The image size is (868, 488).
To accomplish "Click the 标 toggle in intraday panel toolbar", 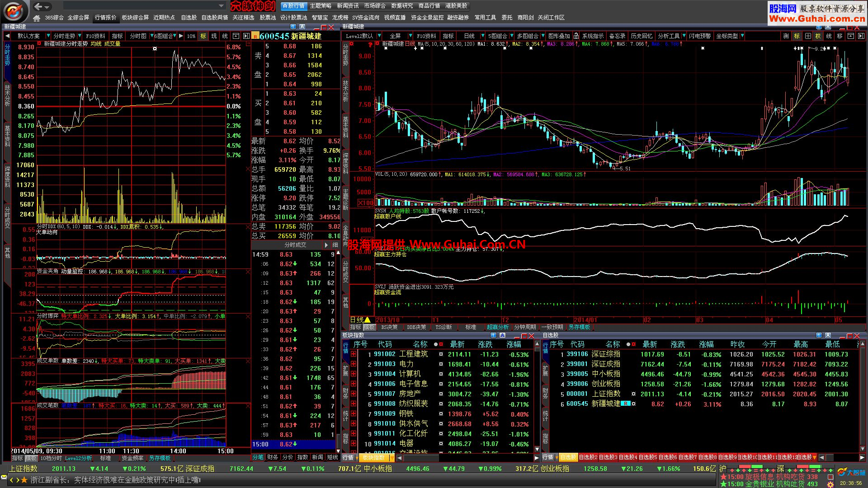I will pyautogui.click(x=203, y=36).
